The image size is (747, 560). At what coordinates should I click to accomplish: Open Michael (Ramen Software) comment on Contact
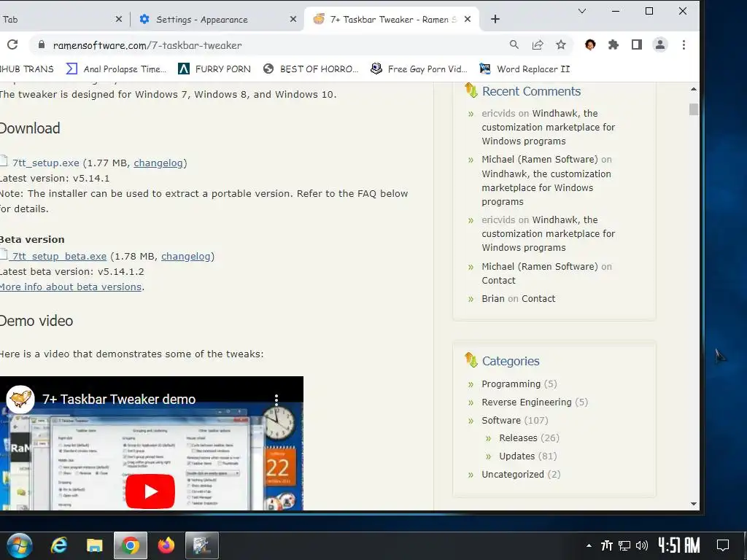point(498,281)
